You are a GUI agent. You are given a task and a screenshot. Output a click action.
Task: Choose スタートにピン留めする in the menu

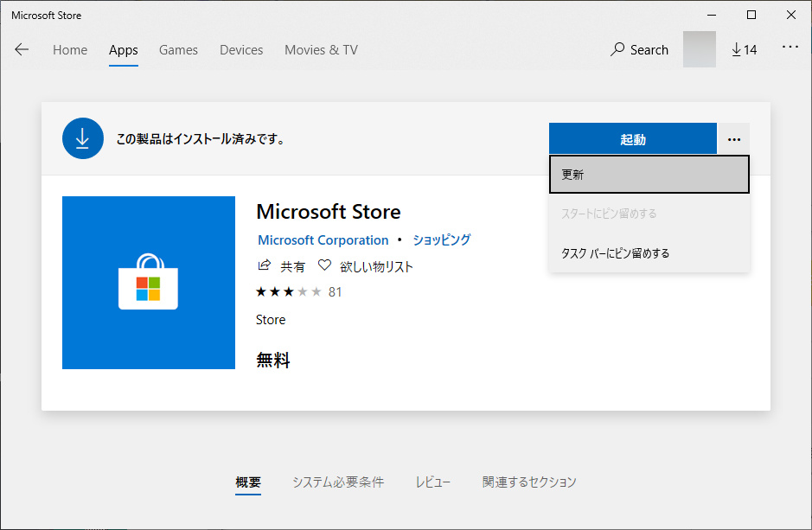(x=649, y=214)
